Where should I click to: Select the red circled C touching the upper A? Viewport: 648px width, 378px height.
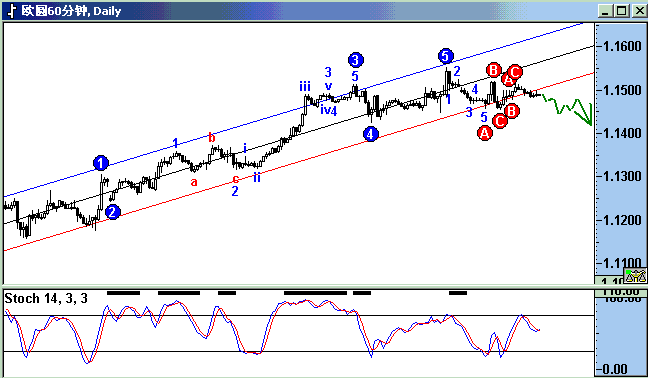[515, 72]
